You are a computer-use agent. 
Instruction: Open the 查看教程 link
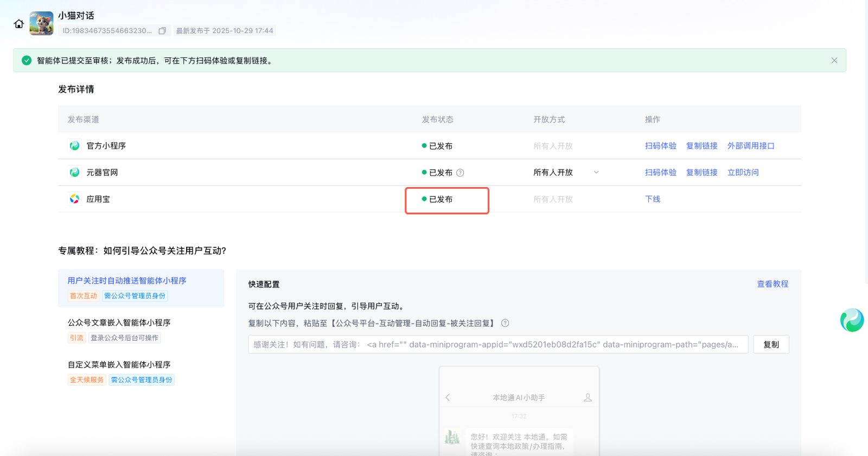773,284
